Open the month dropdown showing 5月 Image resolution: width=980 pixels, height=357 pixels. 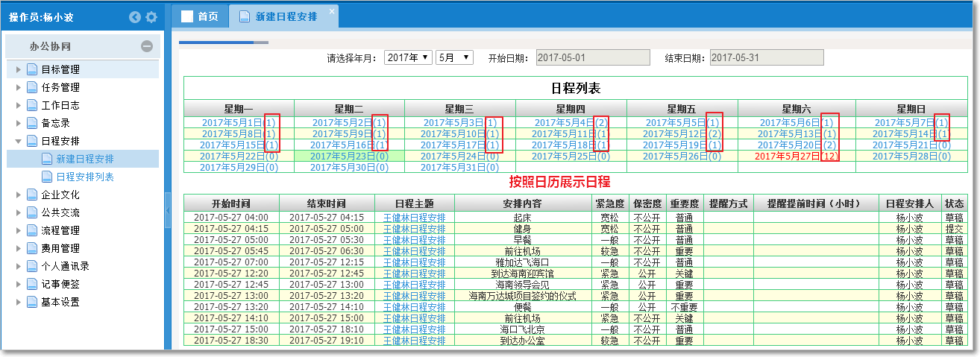coord(454,57)
